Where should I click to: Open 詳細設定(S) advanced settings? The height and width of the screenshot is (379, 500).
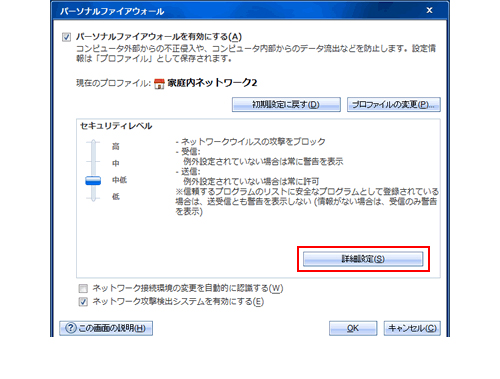coord(363,259)
